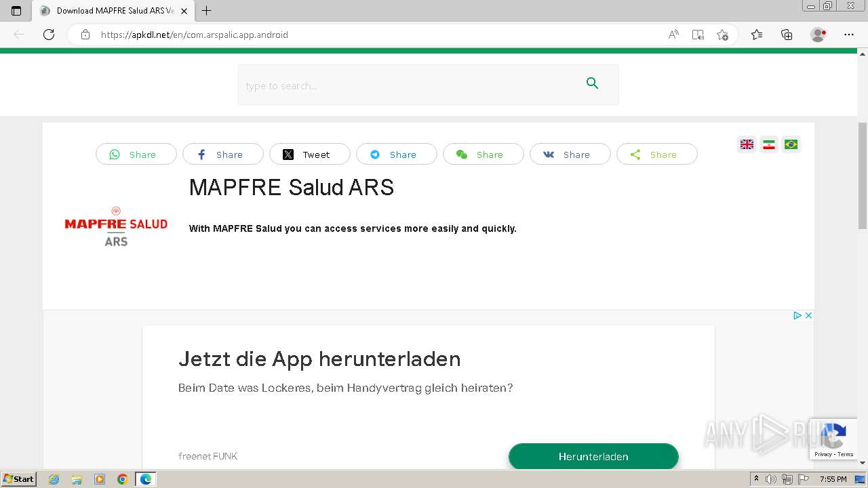Open the Edge Settings and more menu
Image resolution: width=868 pixels, height=488 pixels.
849,35
